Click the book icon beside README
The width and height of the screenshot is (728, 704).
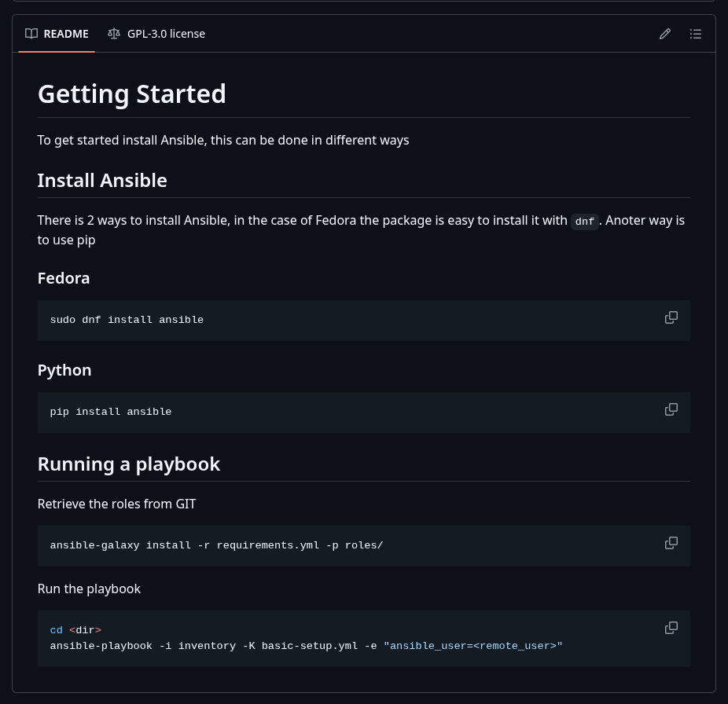click(x=31, y=34)
